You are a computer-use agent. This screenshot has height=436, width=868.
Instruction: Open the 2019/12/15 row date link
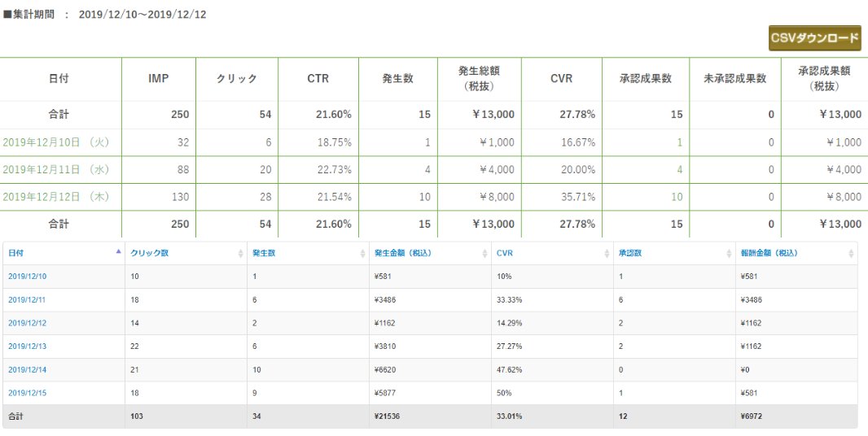[x=27, y=393]
